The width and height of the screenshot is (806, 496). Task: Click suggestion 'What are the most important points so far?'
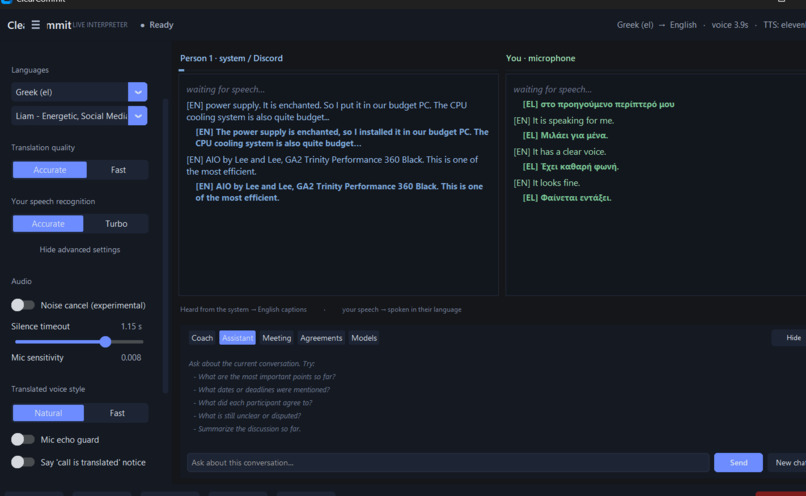click(x=266, y=377)
